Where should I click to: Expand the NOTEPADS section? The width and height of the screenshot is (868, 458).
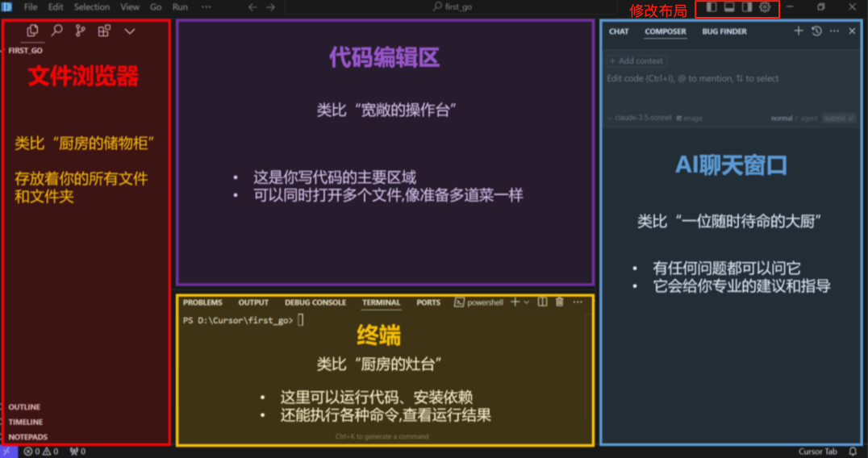[x=27, y=437]
